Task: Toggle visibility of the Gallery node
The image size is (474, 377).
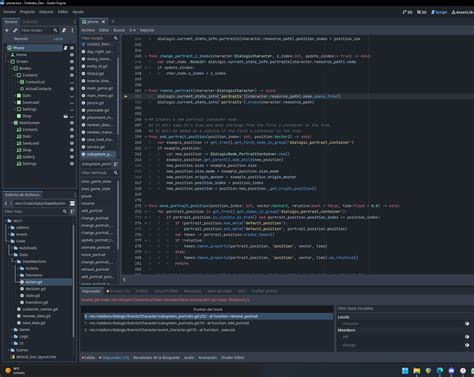Action: (x=72, y=157)
